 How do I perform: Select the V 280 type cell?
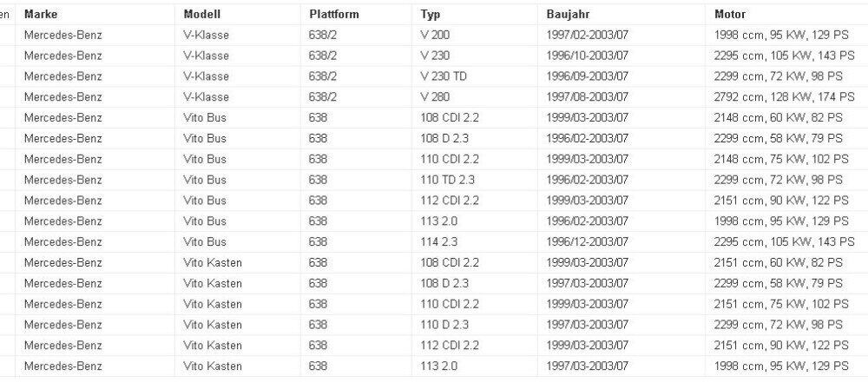(435, 97)
